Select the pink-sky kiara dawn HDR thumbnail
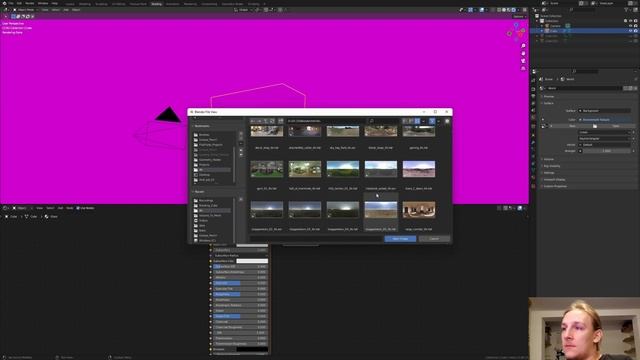 (419, 169)
